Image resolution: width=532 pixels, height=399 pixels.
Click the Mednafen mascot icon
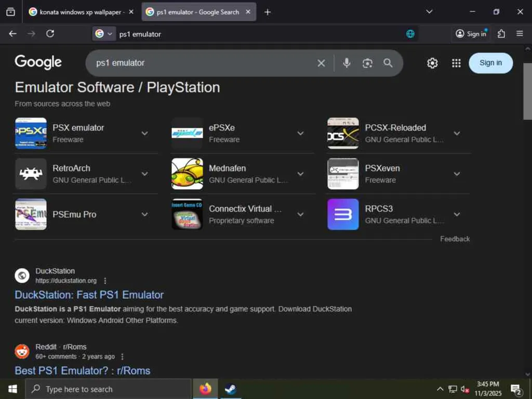(x=187, y=174)
